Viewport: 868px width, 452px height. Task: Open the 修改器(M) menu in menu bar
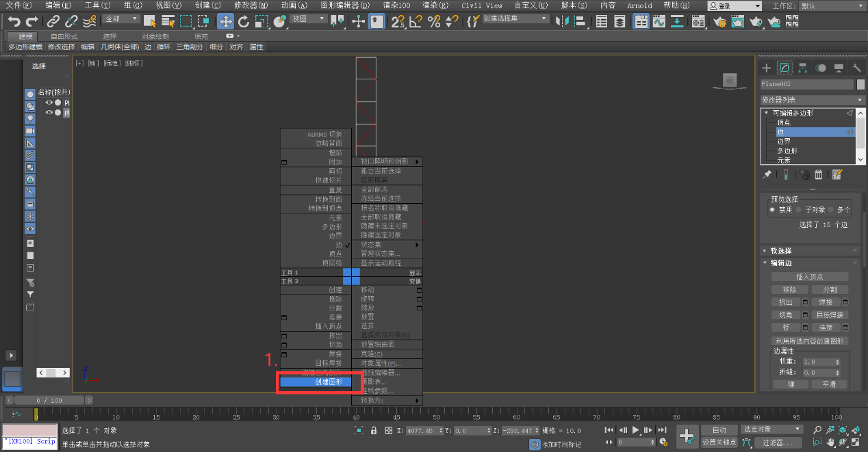(251, 5)
